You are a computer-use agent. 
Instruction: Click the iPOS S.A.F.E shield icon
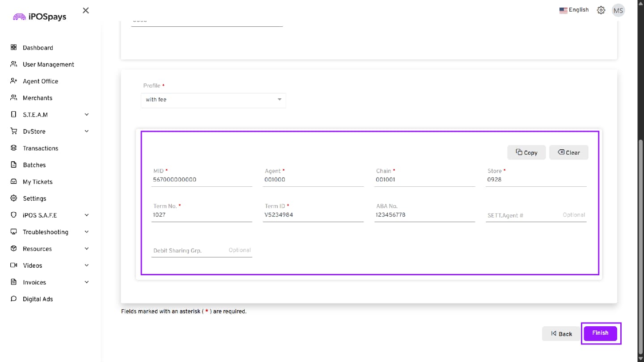[13, 215]
